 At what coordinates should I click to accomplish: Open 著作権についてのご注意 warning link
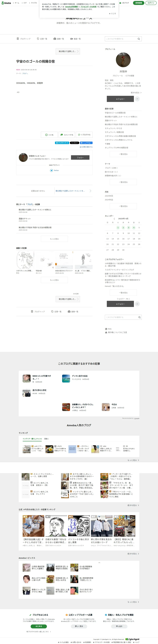116,333
